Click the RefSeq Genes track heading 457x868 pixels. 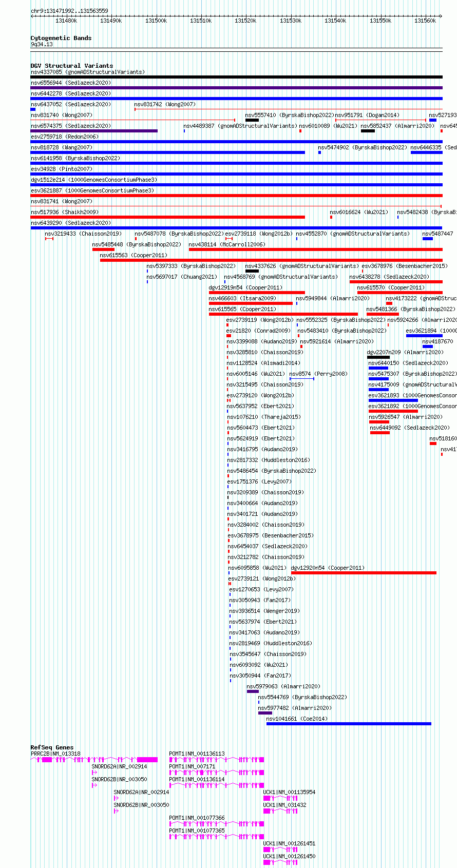[52, 747]
